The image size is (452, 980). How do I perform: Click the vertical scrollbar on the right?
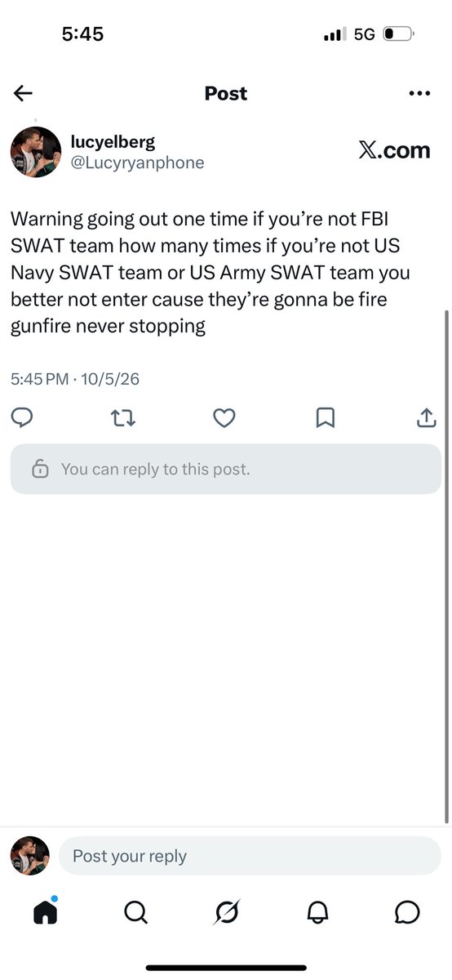446,566
